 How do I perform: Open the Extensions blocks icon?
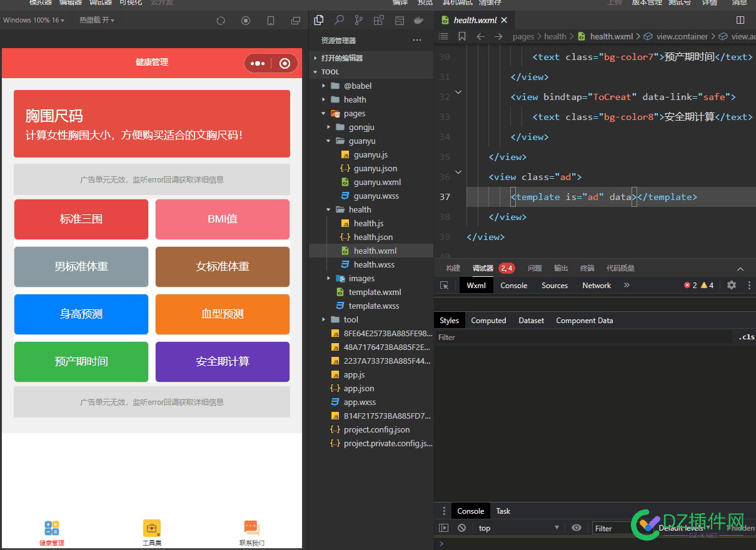[379, 20]
